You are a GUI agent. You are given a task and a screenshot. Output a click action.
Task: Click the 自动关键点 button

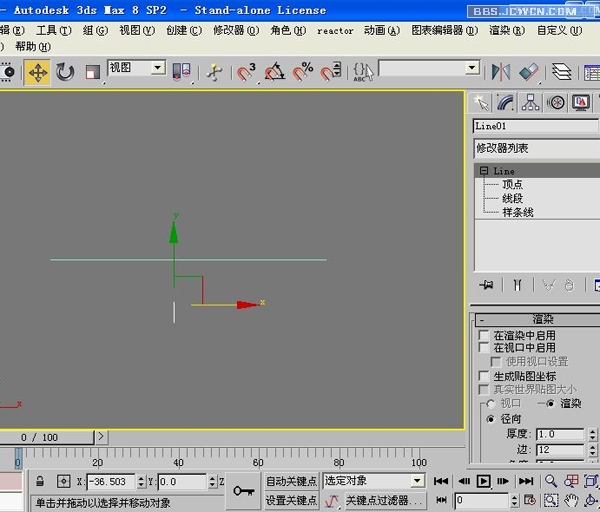point(291,481)
